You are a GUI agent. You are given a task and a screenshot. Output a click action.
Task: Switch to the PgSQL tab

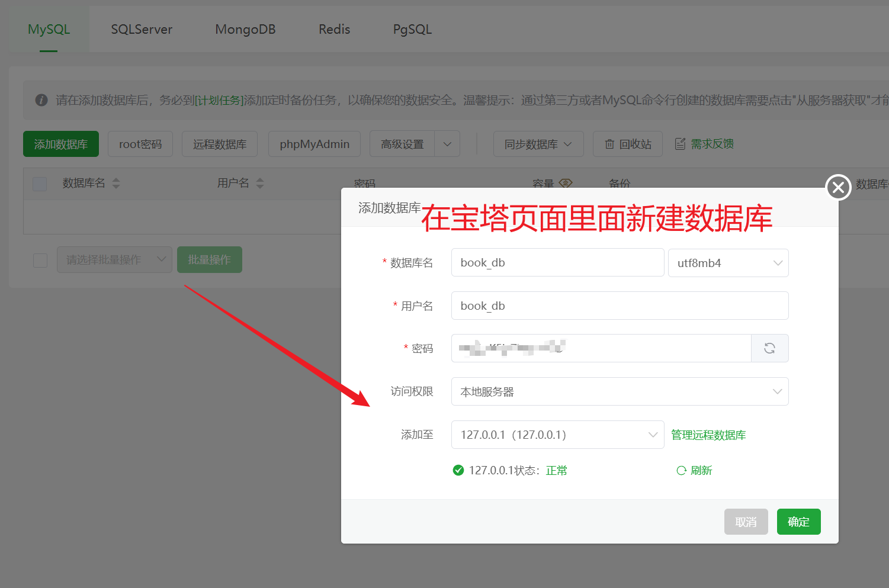[412, 29]
